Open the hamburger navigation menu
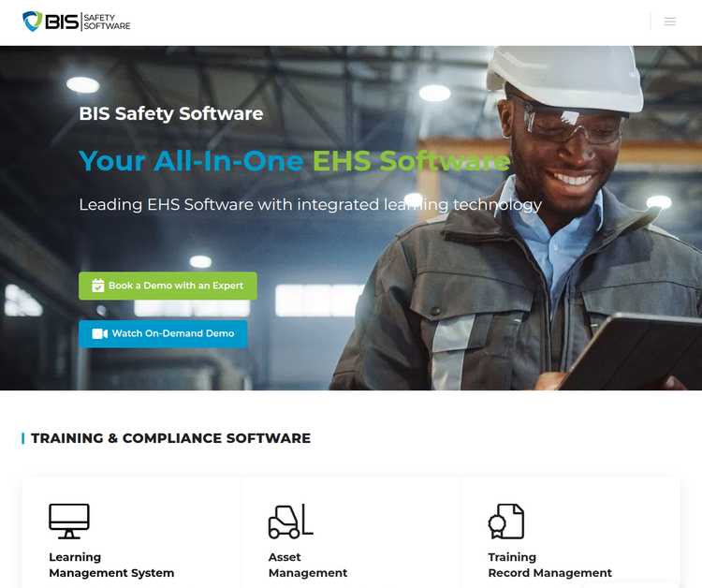702x588 pixels. coord(669,22)
